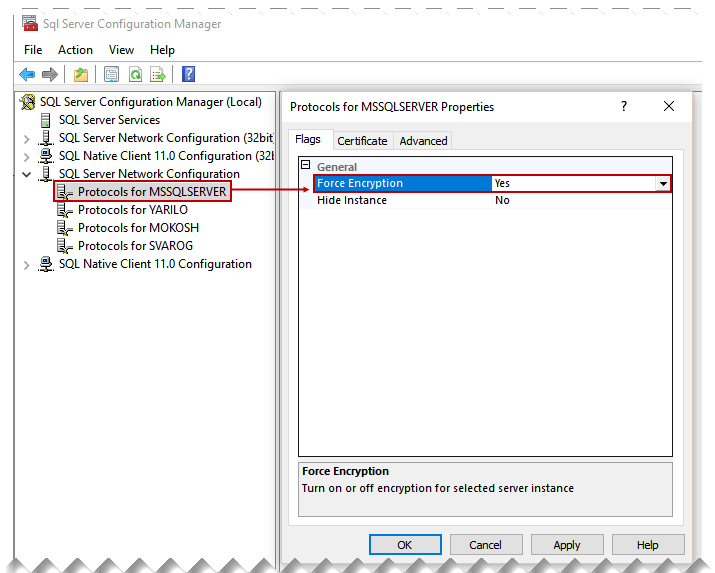Click the Force Encryption value Yes

tap(502, 183)
